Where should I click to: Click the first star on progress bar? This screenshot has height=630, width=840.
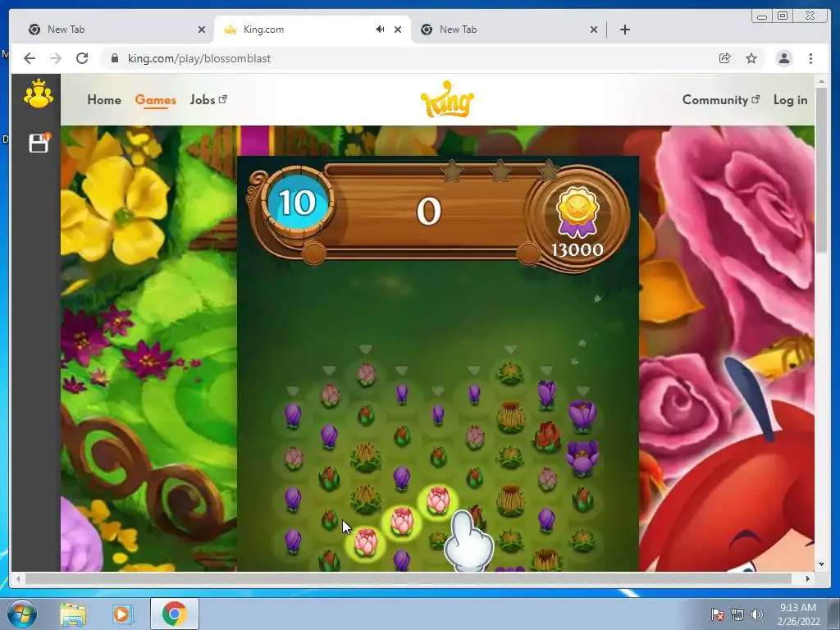pos(451,171)
